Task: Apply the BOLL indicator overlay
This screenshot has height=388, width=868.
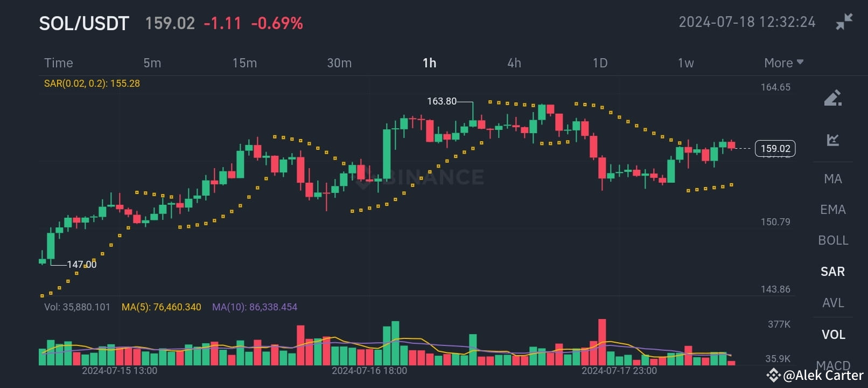Action: click(832, 240)
